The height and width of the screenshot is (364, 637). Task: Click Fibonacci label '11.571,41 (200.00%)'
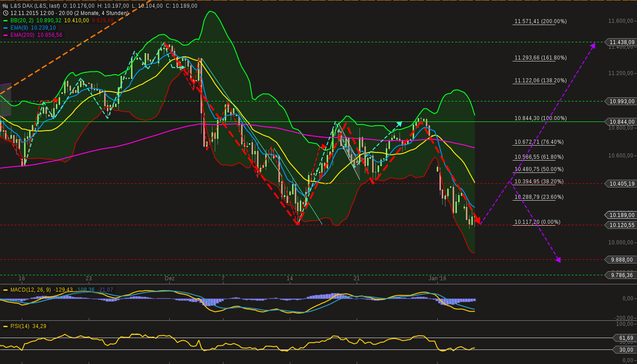click(x=541, y=21)
